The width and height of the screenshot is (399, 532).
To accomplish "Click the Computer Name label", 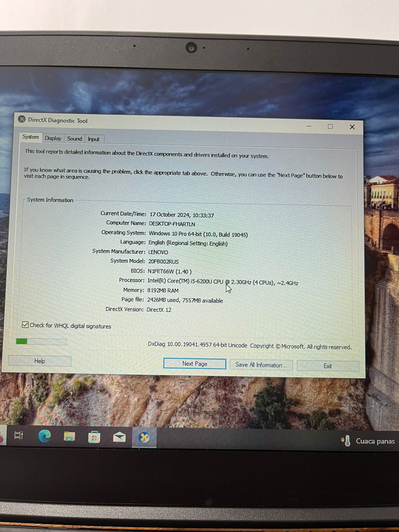I will coord(126,223).
